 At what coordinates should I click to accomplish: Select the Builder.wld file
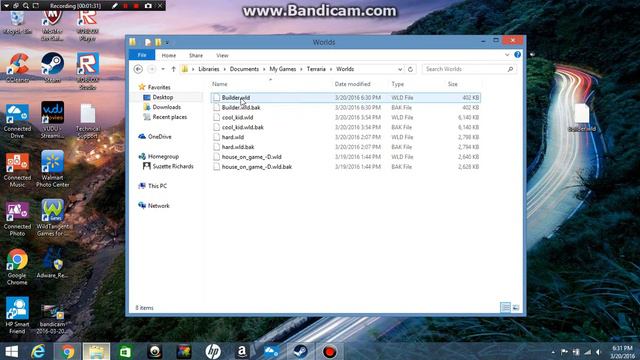click(345, 98)
